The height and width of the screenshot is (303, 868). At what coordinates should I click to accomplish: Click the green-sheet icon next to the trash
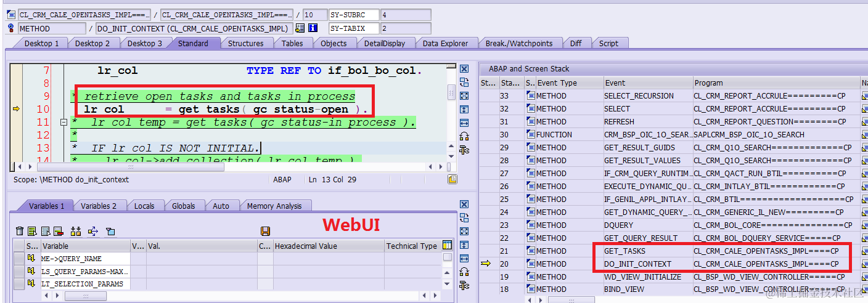33,231
